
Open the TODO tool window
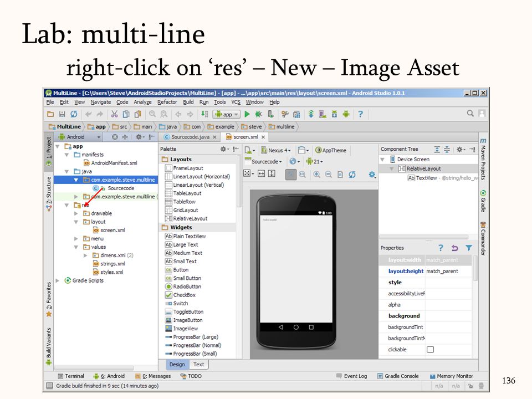[191, 376]
